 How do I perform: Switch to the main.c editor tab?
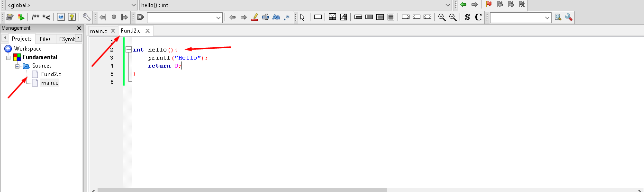[x=99, y=31]
